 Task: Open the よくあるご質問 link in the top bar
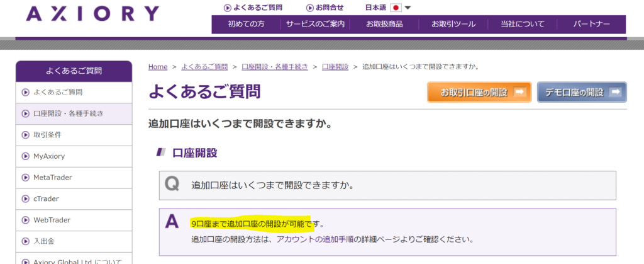point(257,8)
